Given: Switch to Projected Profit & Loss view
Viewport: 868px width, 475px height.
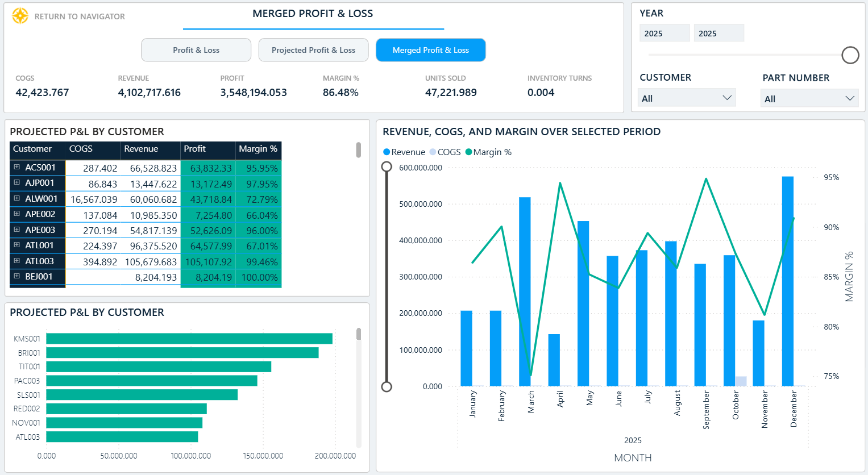Looking at the screenshot, I should tap(313, 50).
